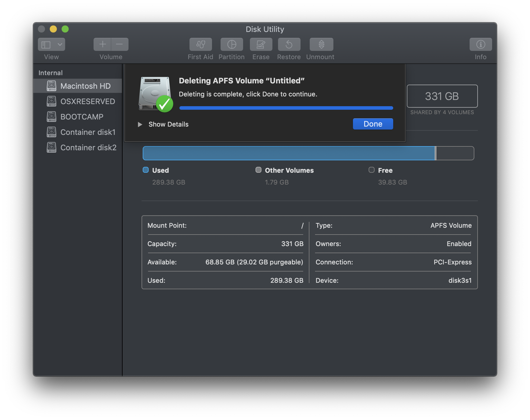
Task: Click the Deleting APFS Volume heading
Action: [242, 81]
